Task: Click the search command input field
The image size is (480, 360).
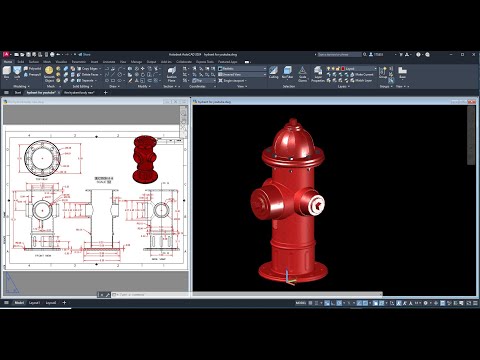Action: coord(339,54)
